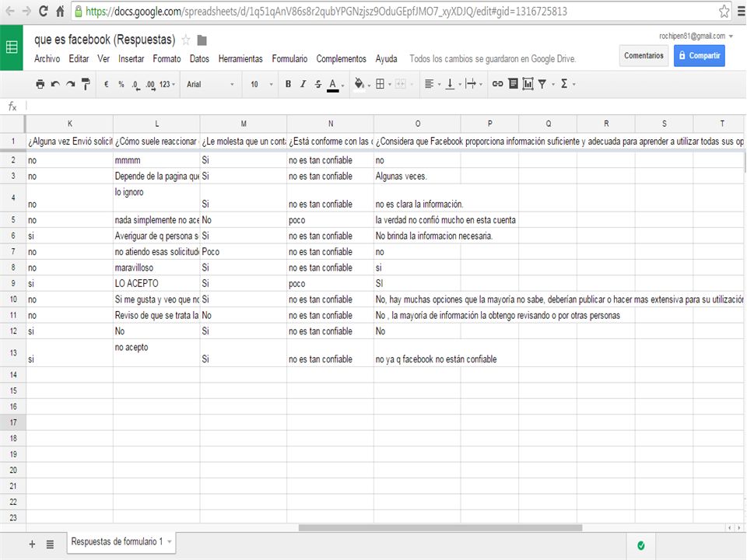Viewport: 747px width, 560px height.
Task: Click document title que es facebook (Respuestas)
Action: coord(105,40)
